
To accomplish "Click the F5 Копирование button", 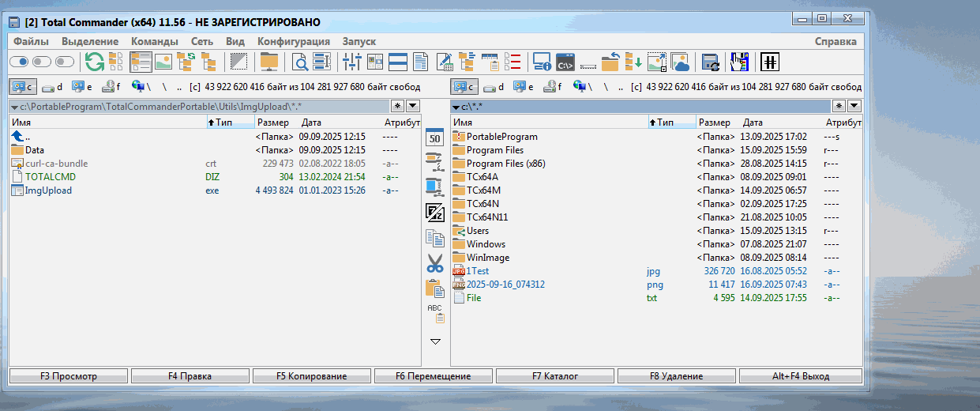I will (x=312, y=376).
